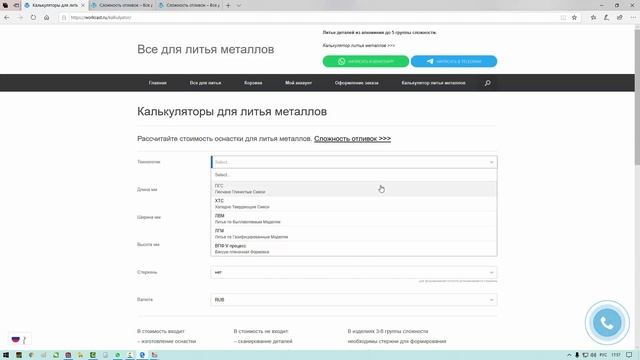Switch to the second Сложность отливок tab
The image size is (640, 360).
click(x=122, y=5)
